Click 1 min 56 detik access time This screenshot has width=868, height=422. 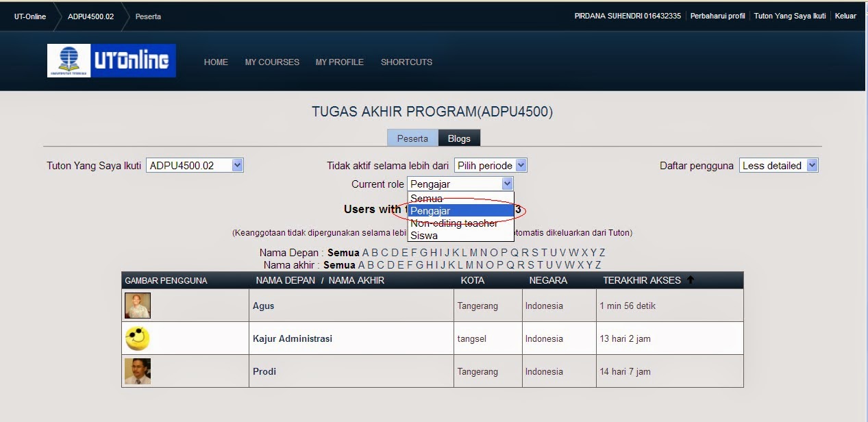click(628, 306)
